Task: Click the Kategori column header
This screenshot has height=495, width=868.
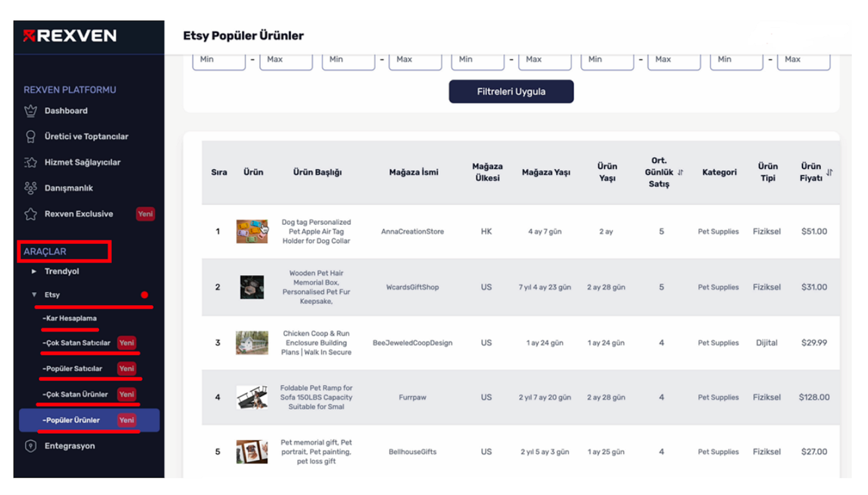Action: pos(719,172)
